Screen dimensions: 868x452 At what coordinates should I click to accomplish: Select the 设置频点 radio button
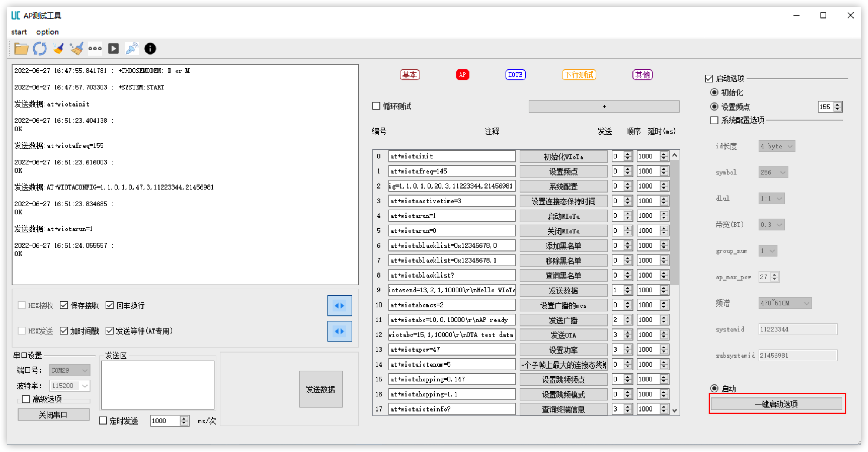pyautogui.click(x=714, y=107)
